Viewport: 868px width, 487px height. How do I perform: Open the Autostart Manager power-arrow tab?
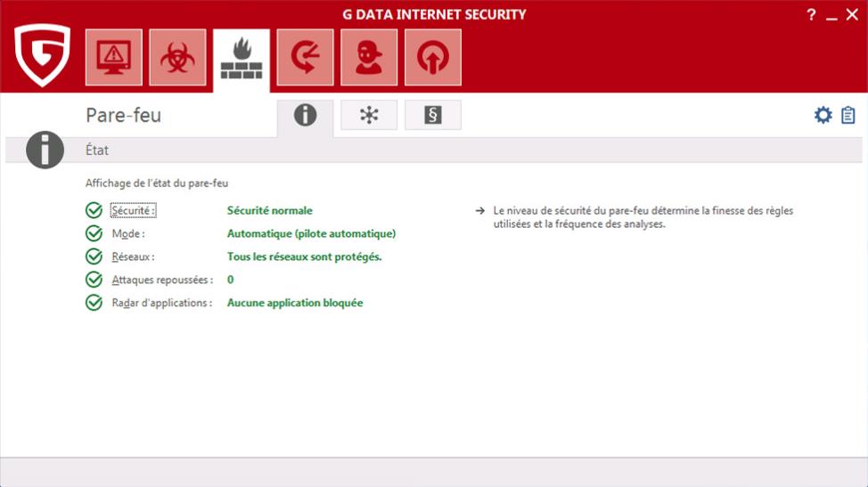(433, 58)
